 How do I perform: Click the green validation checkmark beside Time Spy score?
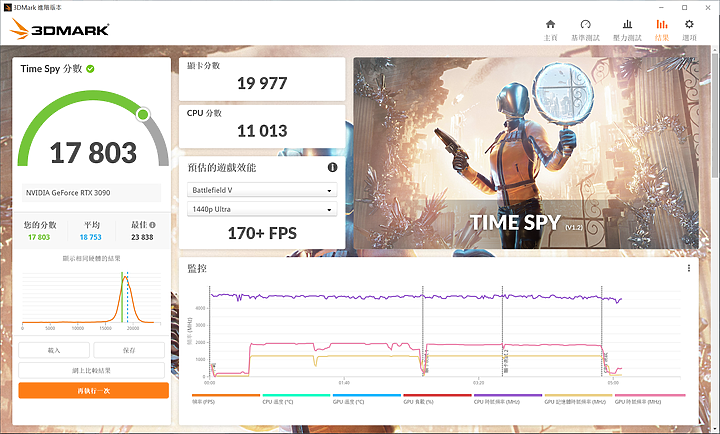[90, 69]
